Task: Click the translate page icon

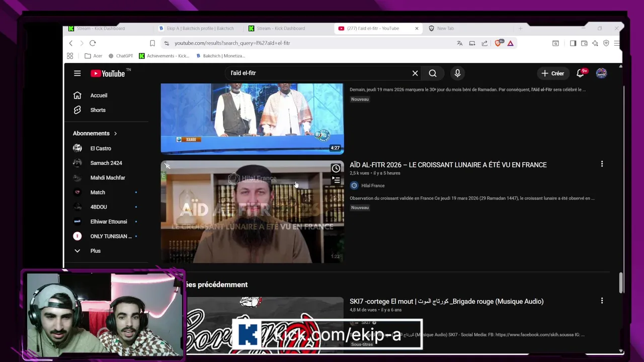Action: (459, 43)
